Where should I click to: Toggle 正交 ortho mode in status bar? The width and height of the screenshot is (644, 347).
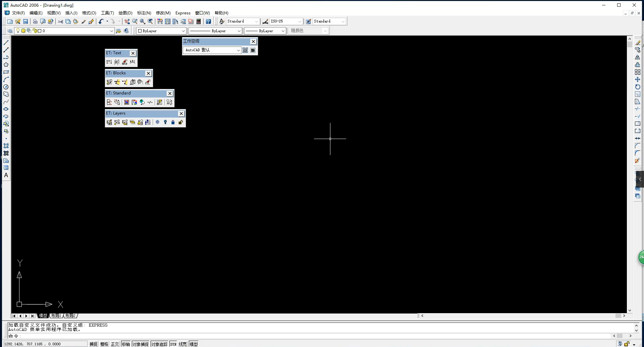pyautogui.click(x=115, y=344)
